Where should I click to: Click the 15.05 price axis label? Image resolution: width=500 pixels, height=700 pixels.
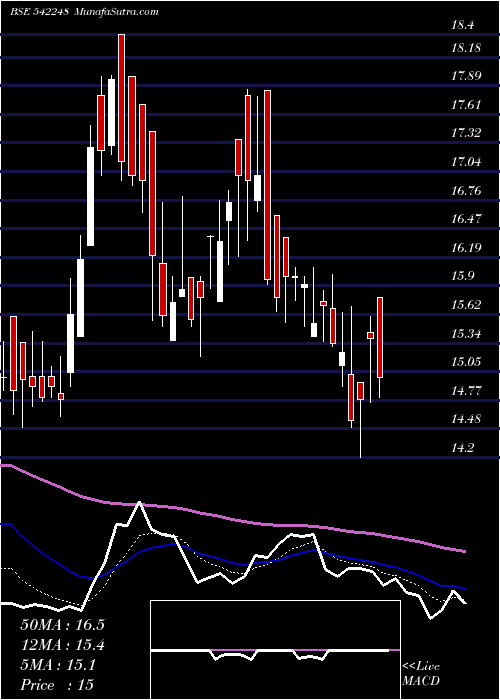(466, 362)
